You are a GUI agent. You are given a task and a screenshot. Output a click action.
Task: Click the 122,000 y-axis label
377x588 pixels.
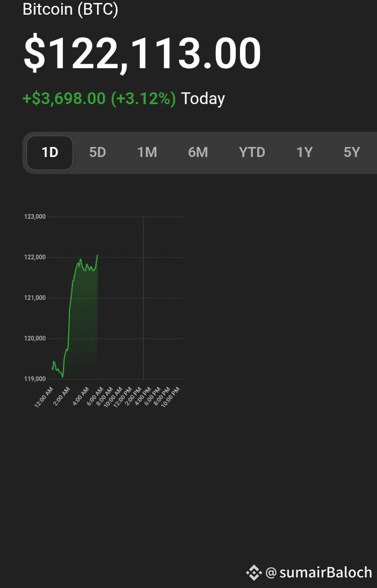pos(35,258)
